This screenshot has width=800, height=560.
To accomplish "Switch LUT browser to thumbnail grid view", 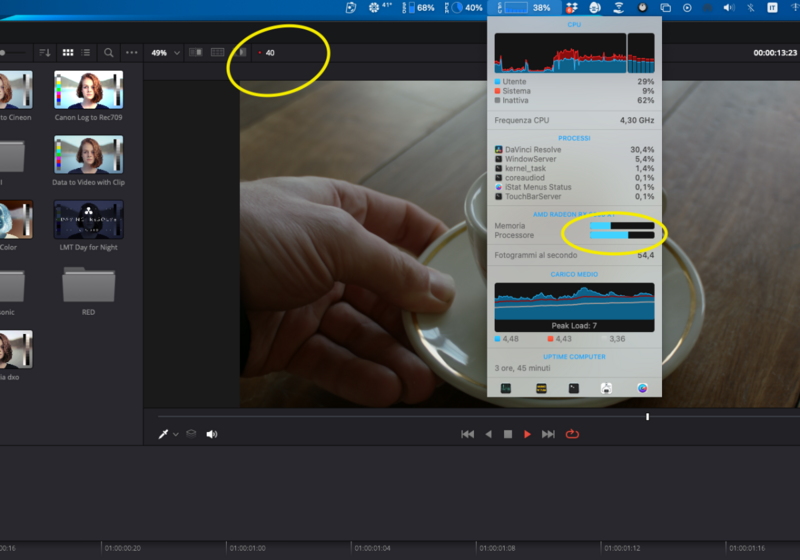I will click(x=68, y=52).
